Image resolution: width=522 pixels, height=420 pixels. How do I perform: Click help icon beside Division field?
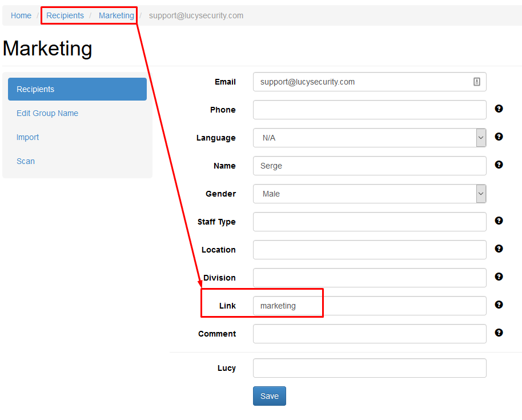pos(499,277)
